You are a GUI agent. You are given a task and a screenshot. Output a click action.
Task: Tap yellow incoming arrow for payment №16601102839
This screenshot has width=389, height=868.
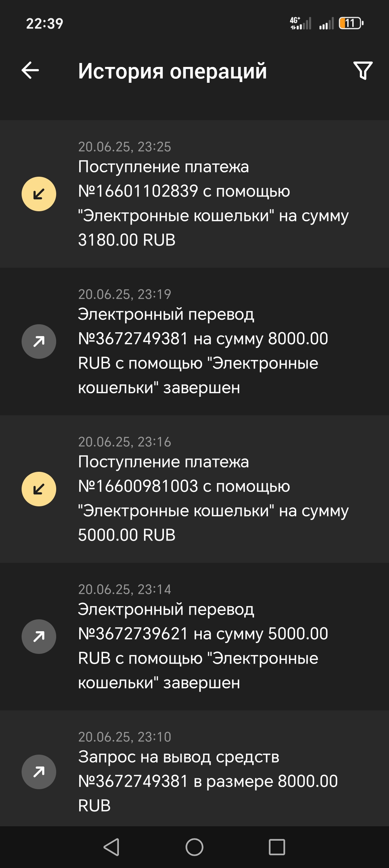[x=39, y=194]
